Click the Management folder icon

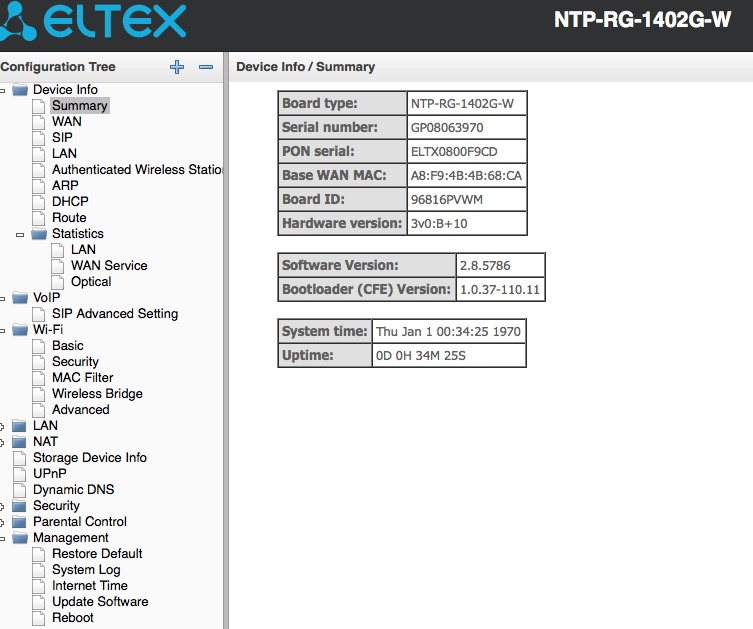[x=20, y=538]
